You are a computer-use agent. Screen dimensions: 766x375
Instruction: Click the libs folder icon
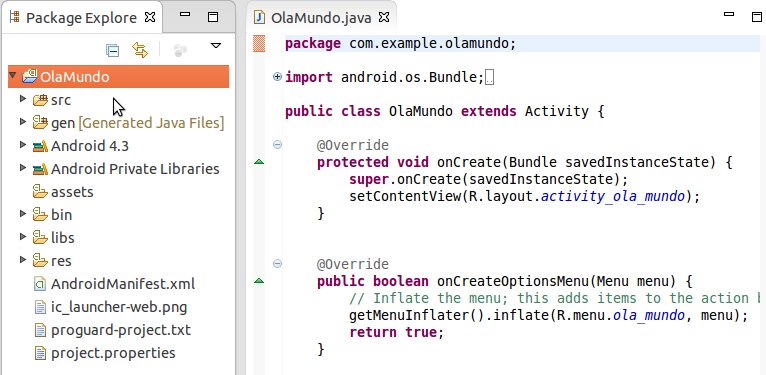[x=41, y=238]
